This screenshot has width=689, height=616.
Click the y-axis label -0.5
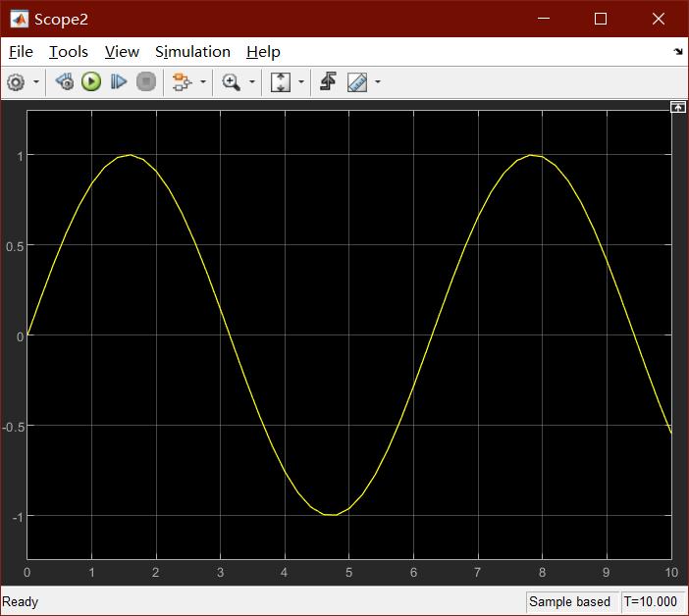tap(13, 427)
